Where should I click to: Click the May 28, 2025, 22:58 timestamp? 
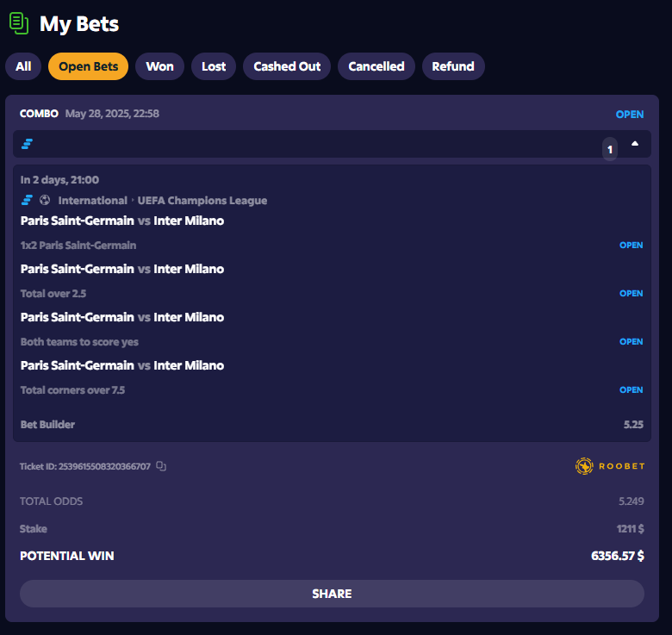click(112, 114)
